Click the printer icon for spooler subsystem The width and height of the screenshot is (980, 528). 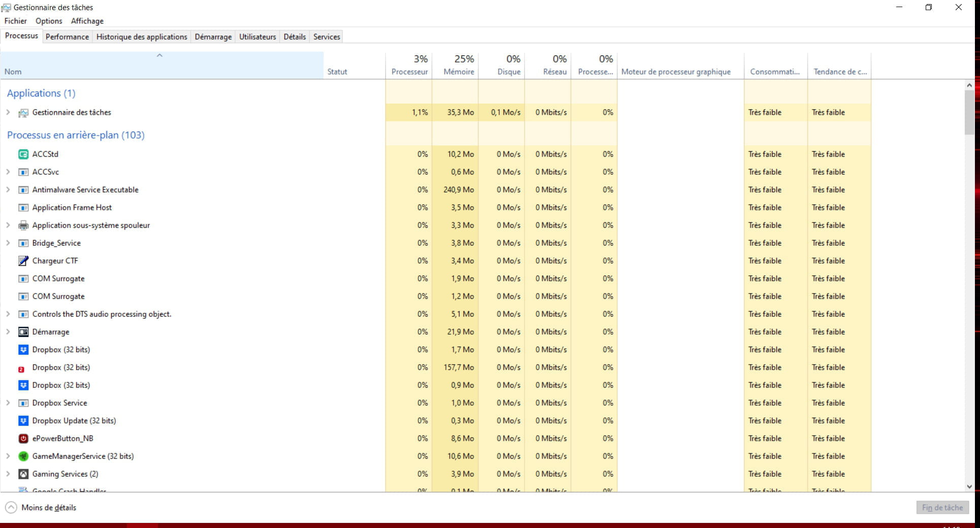(x=23, y=225)
